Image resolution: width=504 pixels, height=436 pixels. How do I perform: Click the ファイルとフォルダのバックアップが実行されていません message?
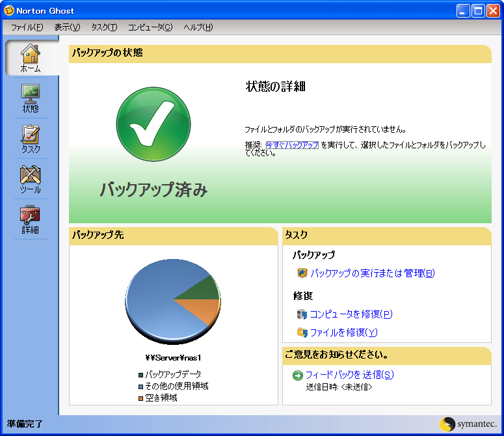tap(325, 129)
